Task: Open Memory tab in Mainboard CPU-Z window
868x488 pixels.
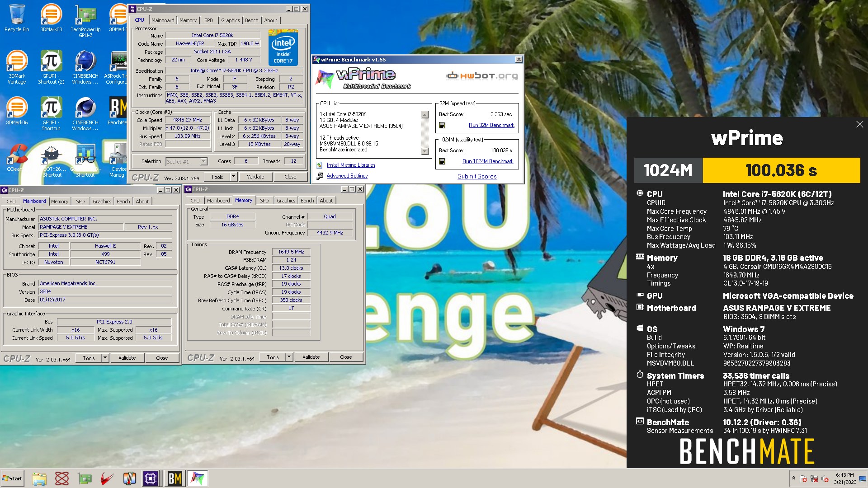Action: tap(60, 202)
